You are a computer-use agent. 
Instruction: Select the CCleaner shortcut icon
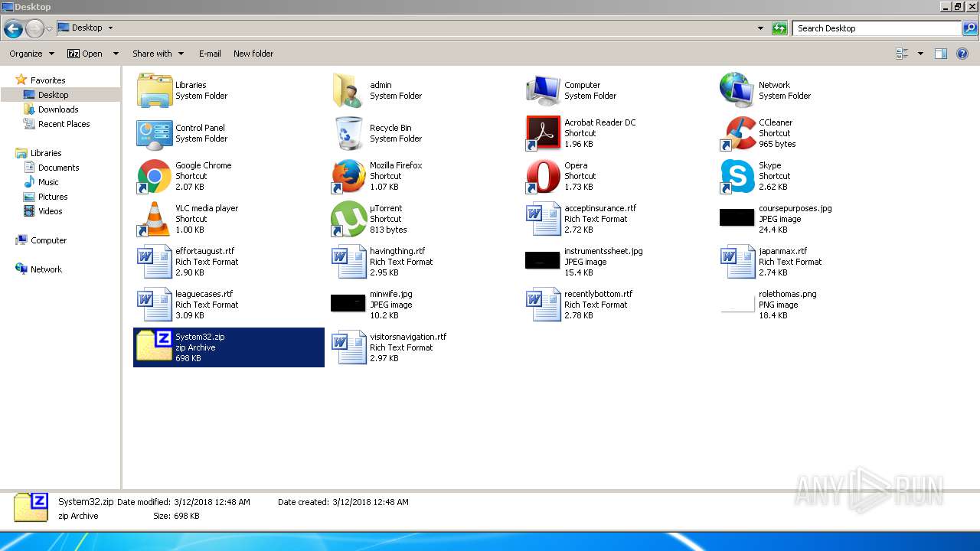coord(738,133)
